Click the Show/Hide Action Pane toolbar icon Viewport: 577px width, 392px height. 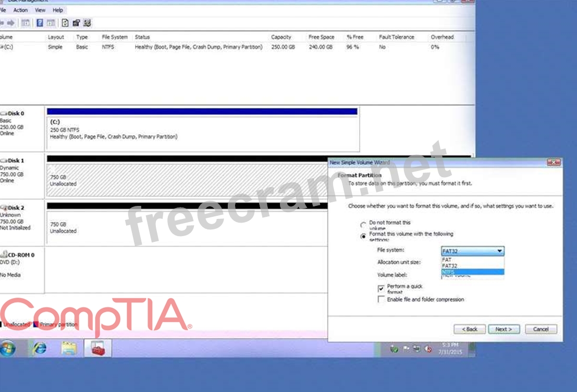51,23
